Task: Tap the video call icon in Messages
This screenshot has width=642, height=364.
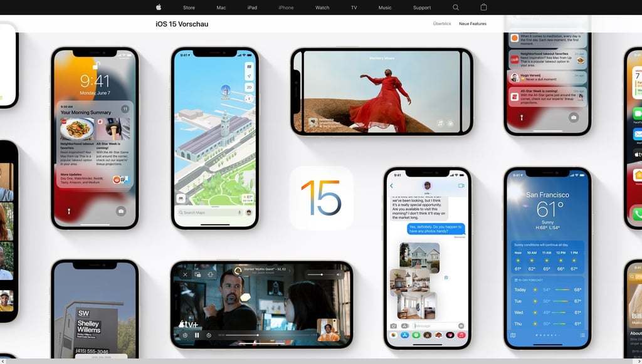Action: pyautogui.click(x=461, y=185)
